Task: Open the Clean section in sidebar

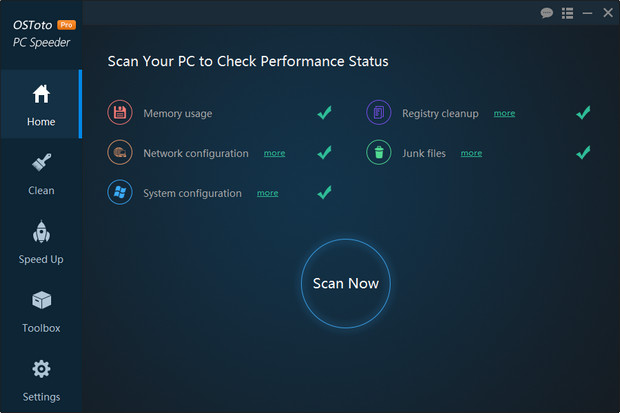Action: coord(41,173)
